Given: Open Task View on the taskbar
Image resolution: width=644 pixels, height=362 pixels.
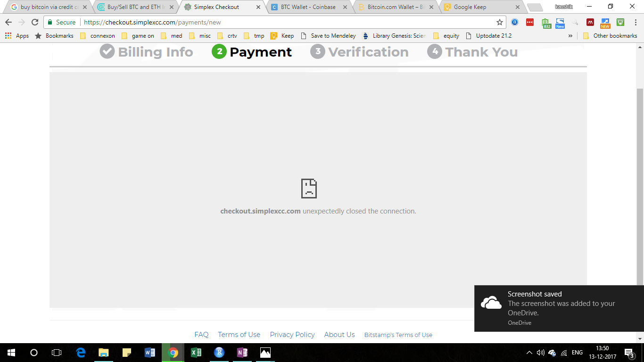Looking at the screenshot, I should (x=57, y=353).
